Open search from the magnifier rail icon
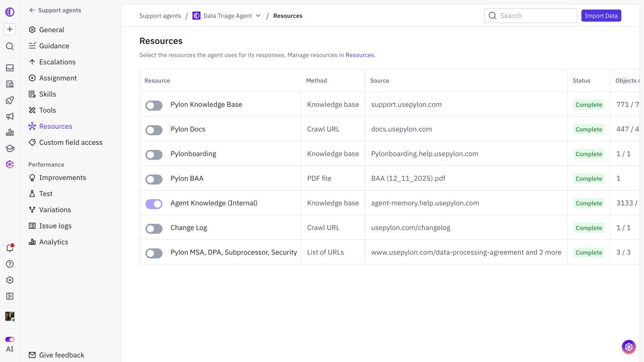 (x=10, y=46)
